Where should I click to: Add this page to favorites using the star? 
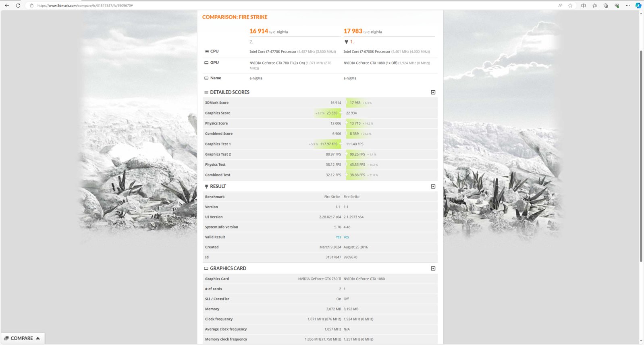click(x=570, y=6)
